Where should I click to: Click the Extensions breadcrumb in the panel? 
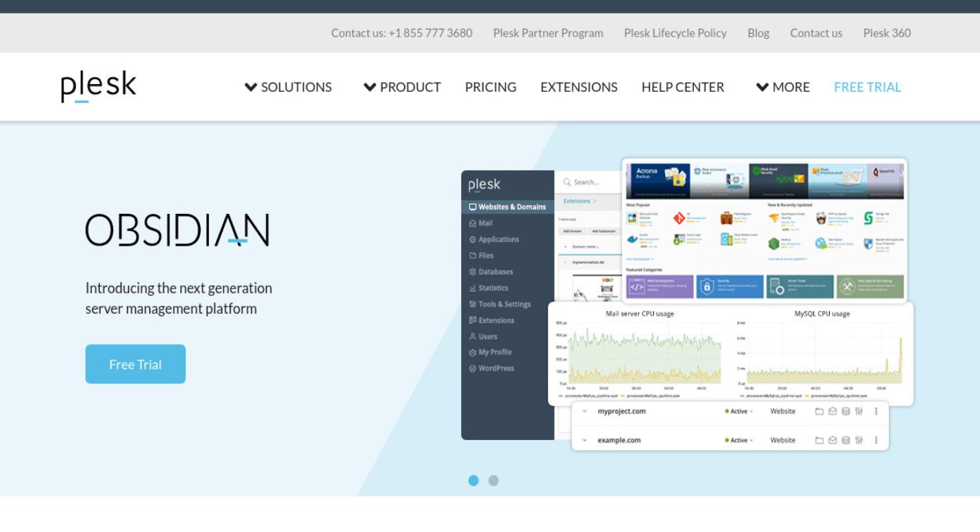[x=577, y=201]
